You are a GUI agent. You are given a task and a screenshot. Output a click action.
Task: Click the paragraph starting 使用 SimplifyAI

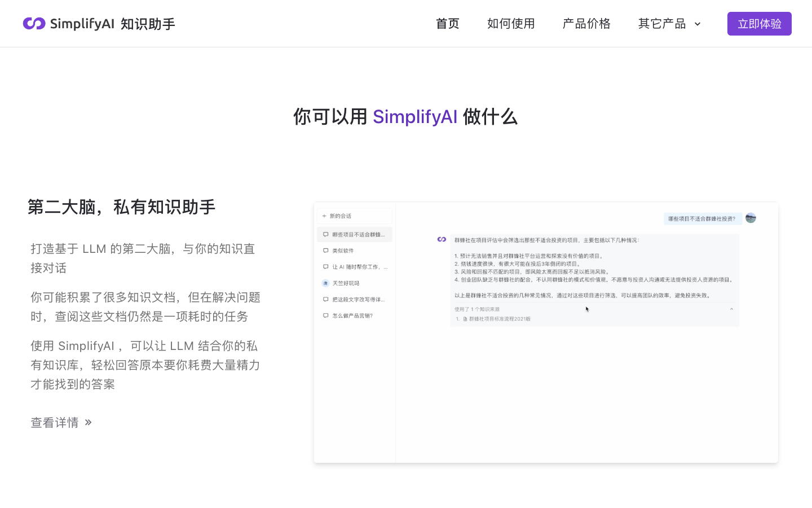145,365
